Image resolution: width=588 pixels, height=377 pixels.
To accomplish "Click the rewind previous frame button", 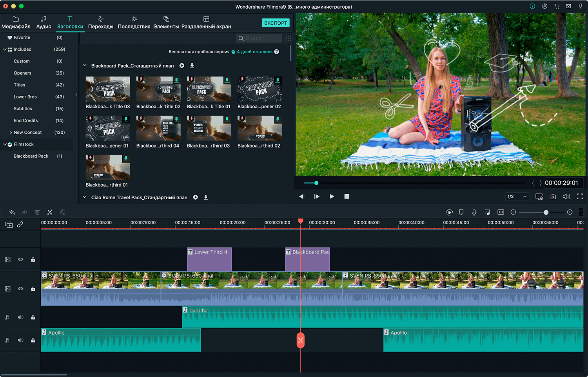I will (301, 197).
